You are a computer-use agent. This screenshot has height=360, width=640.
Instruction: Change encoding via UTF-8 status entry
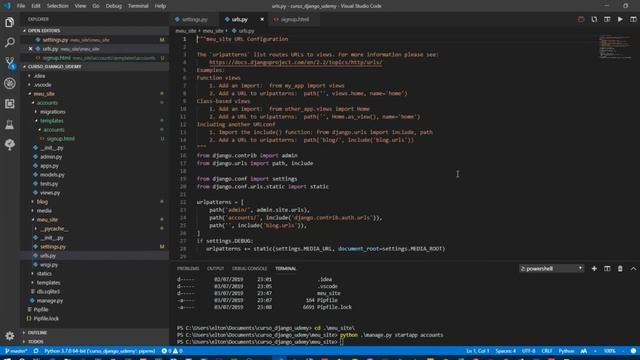528,351
